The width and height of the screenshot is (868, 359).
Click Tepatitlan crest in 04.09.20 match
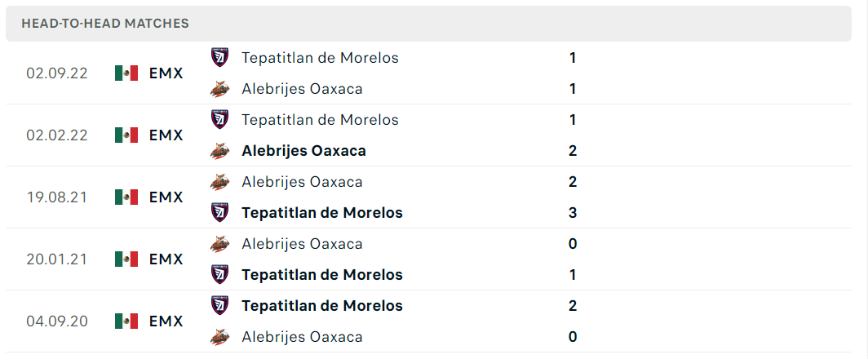[219, 306]
